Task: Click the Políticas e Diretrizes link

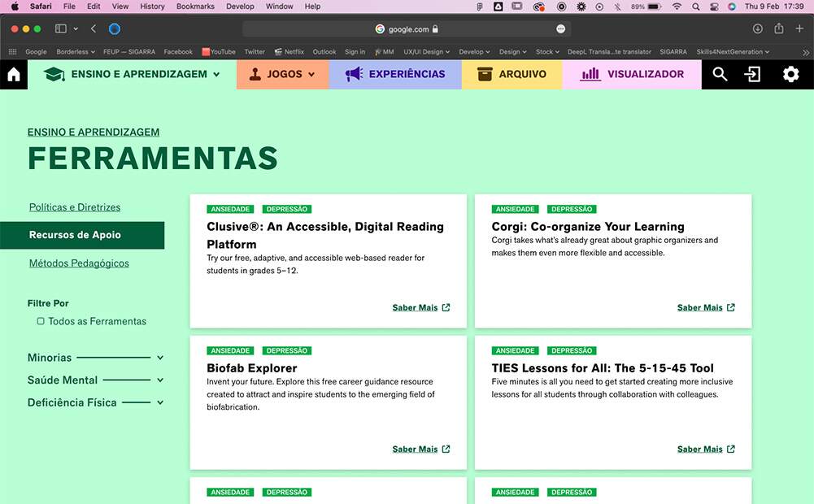Action: tap(75, 207)
